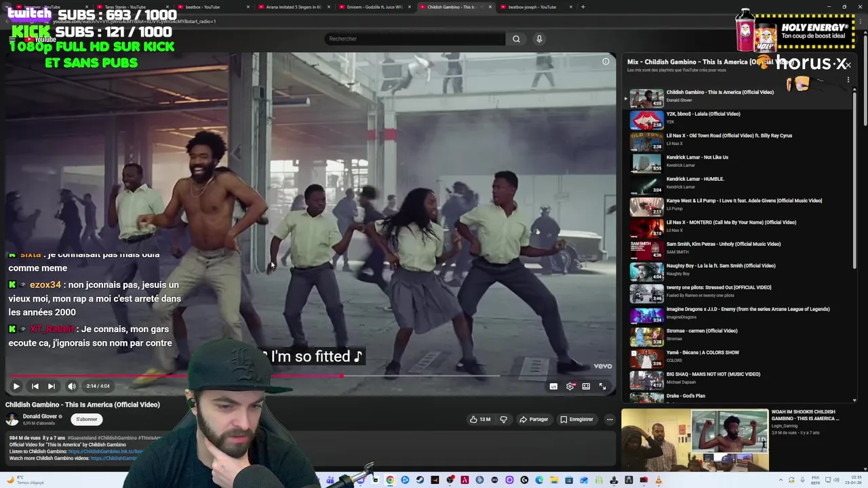Click Donald Glover channel avatar
Image resolution: width=868 pixels, height=488 pixels.
(x=12, y=420)
